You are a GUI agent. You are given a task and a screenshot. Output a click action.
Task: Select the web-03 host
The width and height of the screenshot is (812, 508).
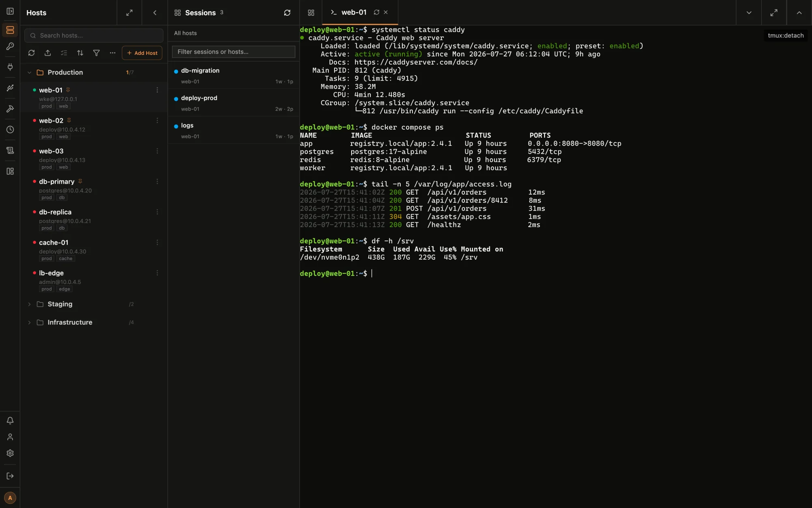pyautogui.click(x=94, y=158)
